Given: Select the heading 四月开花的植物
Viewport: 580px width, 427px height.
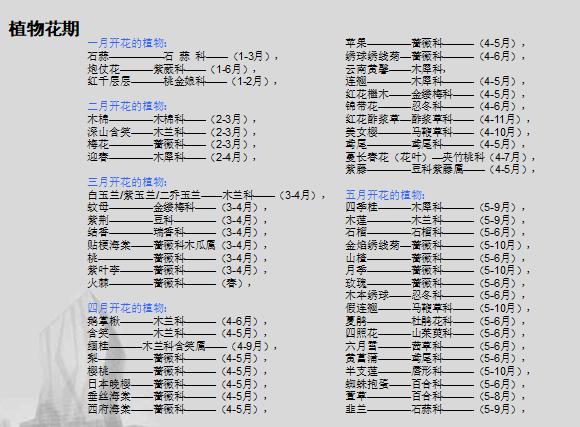Looking at the screenshot, I should point(127,308).
